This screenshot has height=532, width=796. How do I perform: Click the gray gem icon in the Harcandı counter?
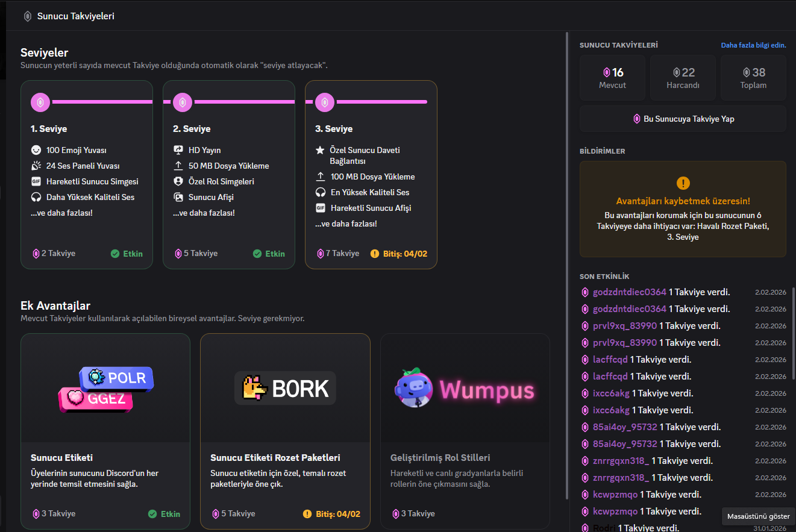677,72
